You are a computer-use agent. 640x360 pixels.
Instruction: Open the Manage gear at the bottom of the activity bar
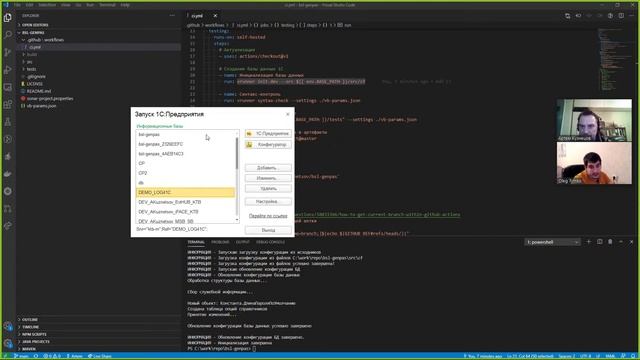coord(8,343)
